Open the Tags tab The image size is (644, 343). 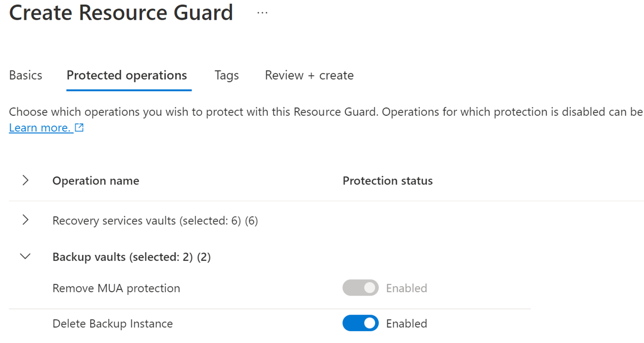click(226, 75)
